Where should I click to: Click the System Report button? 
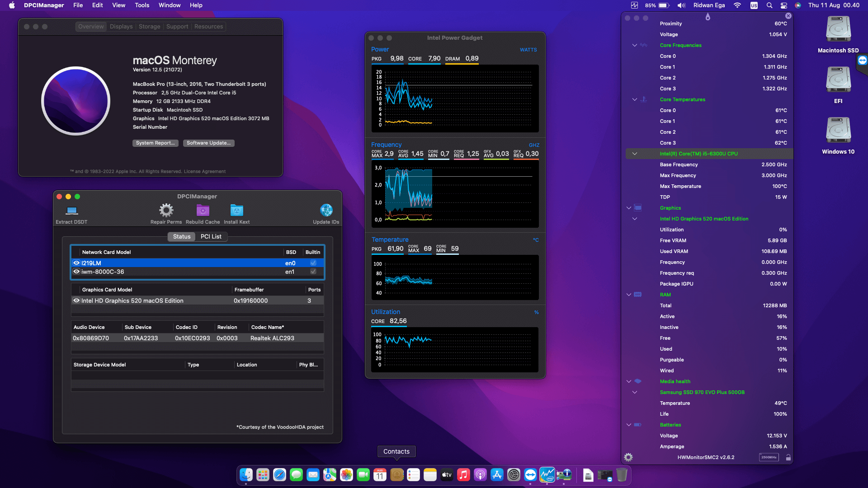(x=155, y=143)
